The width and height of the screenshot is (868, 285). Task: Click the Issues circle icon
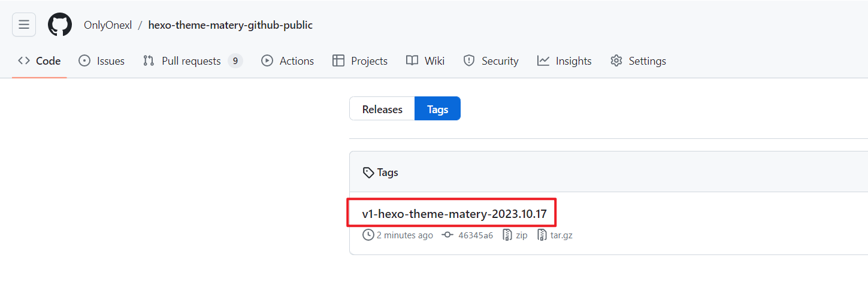[84, 61]
